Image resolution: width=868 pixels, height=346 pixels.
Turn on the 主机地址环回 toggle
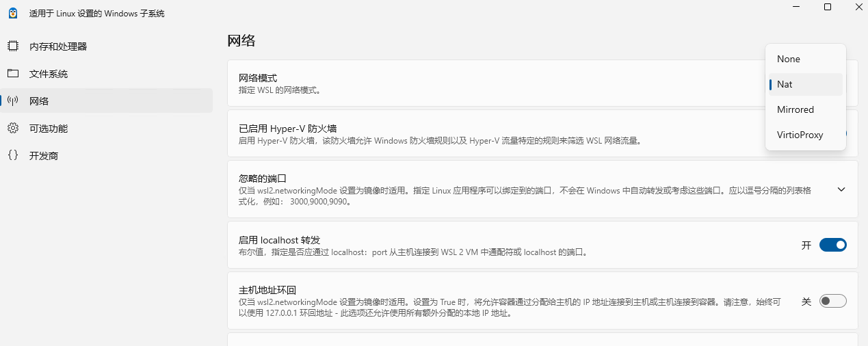pos(833,301)
